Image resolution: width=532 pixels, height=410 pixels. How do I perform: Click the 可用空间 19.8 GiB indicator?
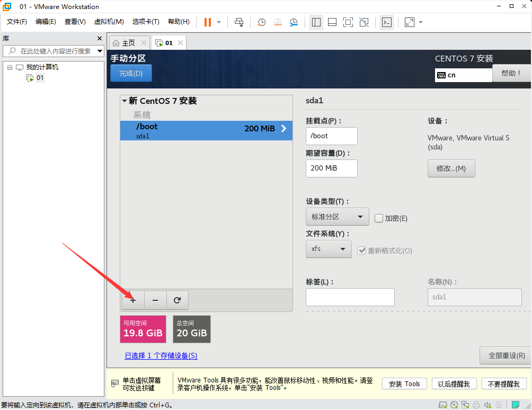[143, 329]
